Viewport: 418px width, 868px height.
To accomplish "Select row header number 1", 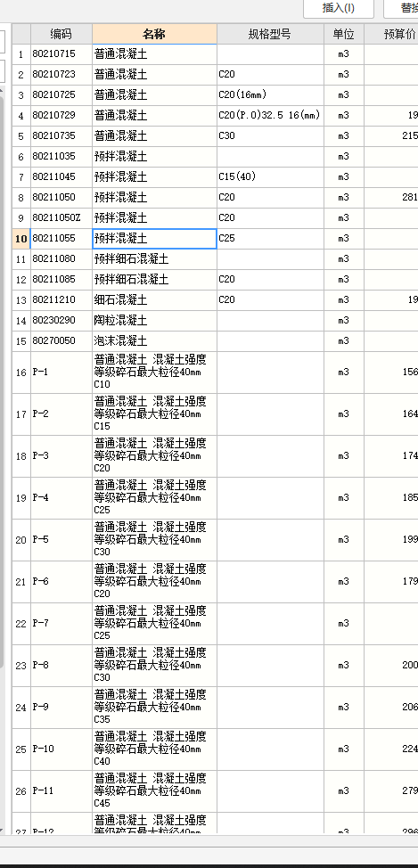I will 21,54.
